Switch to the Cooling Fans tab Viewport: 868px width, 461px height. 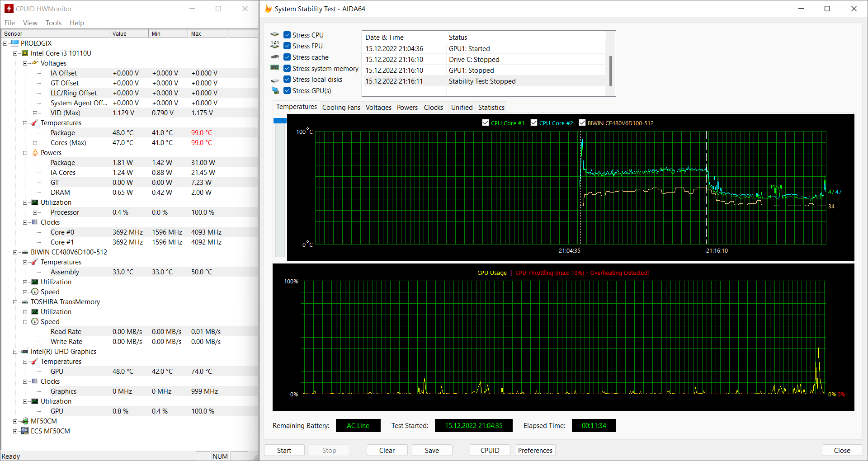coord(341,107)
